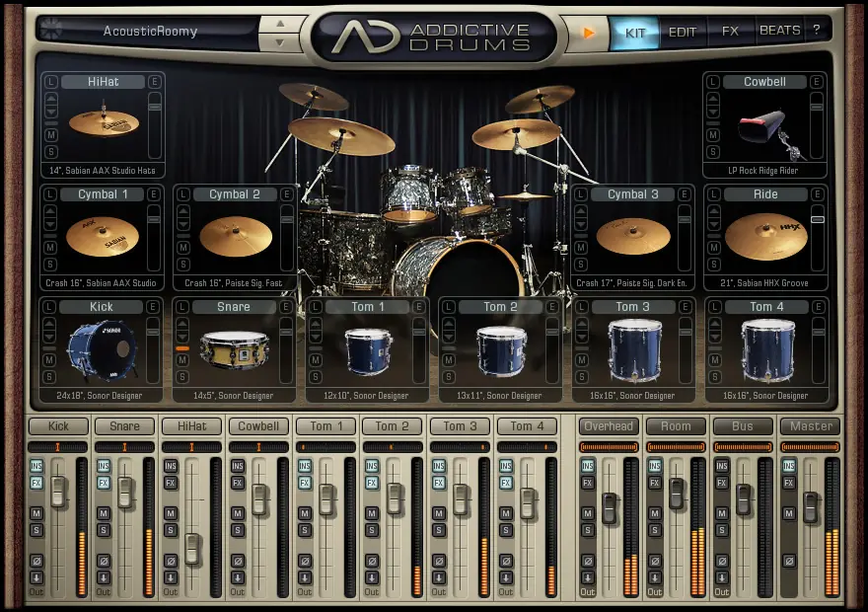The image size is (868, 612).
Task: Click the Ride load (L) button
Action: pyautogui.click(x=714, y=194)
